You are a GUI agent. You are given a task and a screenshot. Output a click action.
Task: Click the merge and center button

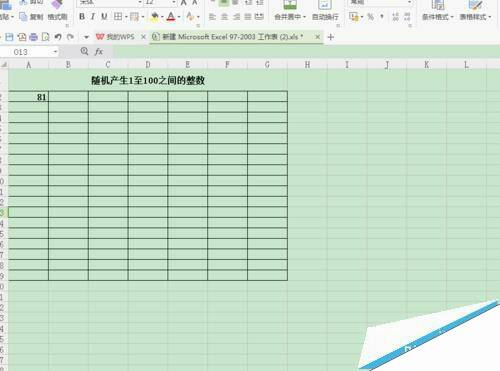click(290, 11)
